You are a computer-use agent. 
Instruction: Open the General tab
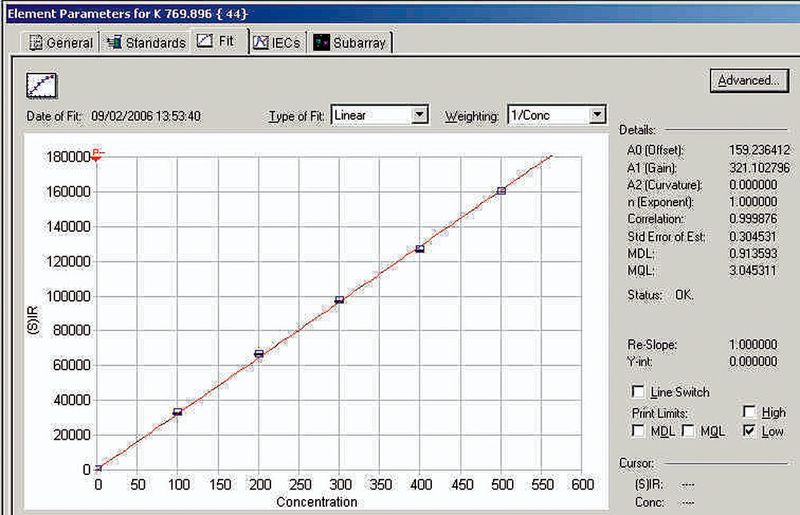click(61, 42)
